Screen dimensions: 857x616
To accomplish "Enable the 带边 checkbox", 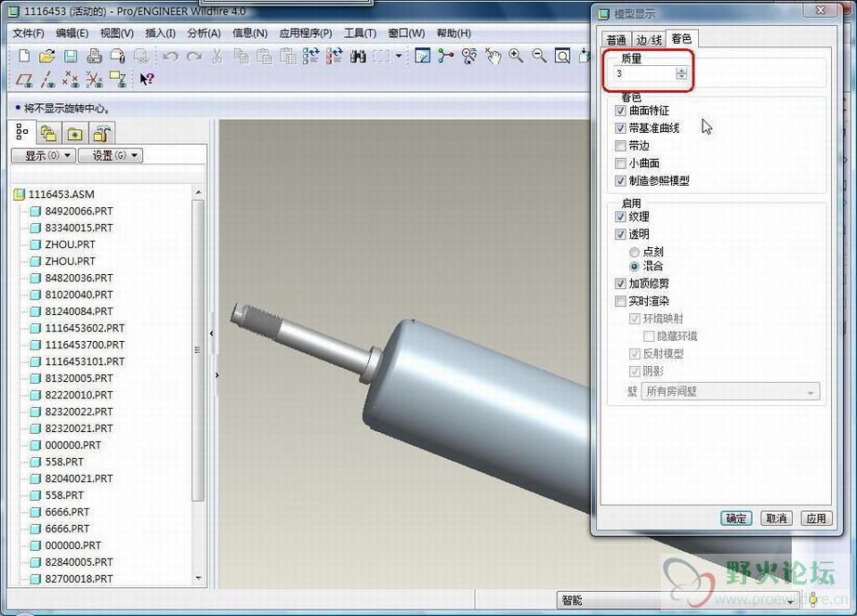I will (620, 146).
